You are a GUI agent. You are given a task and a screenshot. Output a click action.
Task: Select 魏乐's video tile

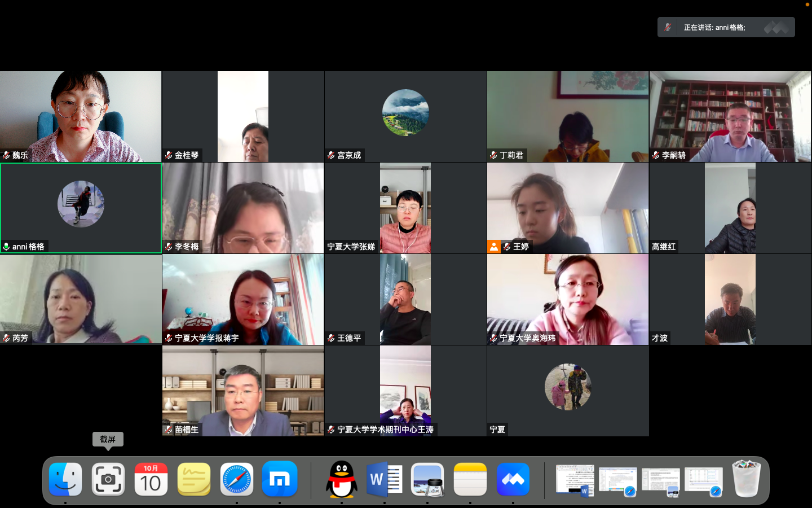(81, 116)
